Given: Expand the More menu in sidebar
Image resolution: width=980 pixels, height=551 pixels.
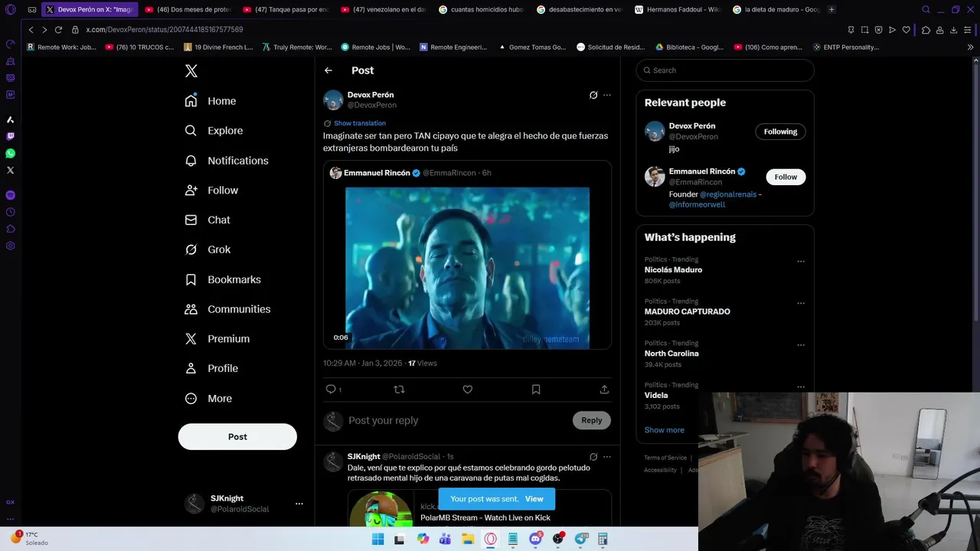Looking at the screenshot, I should (x=208, y=399).
